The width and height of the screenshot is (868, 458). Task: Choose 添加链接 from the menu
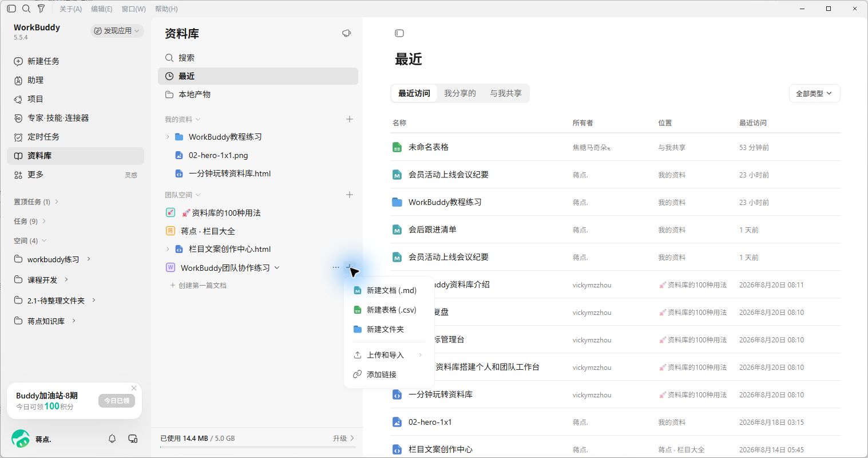(389, 374)
